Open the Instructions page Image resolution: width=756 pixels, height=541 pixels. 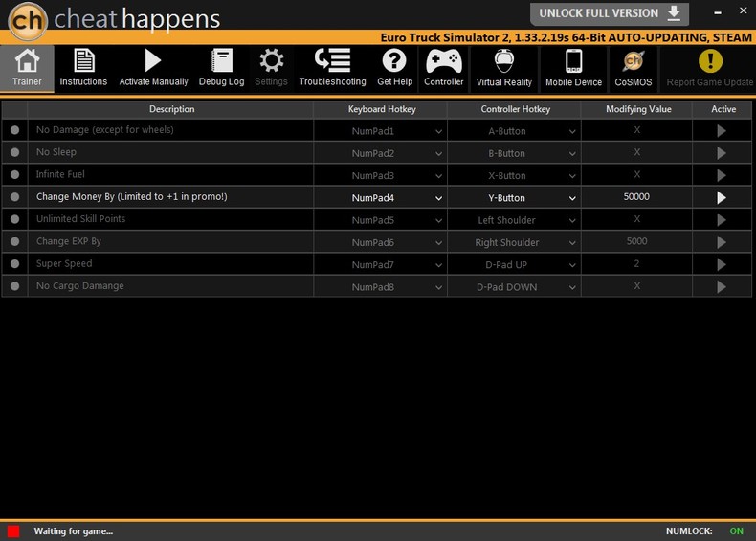(x=83, y=68)
